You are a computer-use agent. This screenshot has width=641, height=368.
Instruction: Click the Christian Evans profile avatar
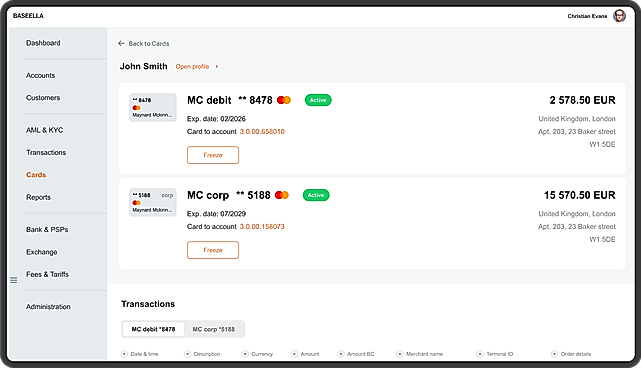pyautogui.click(x=619, y=16)
